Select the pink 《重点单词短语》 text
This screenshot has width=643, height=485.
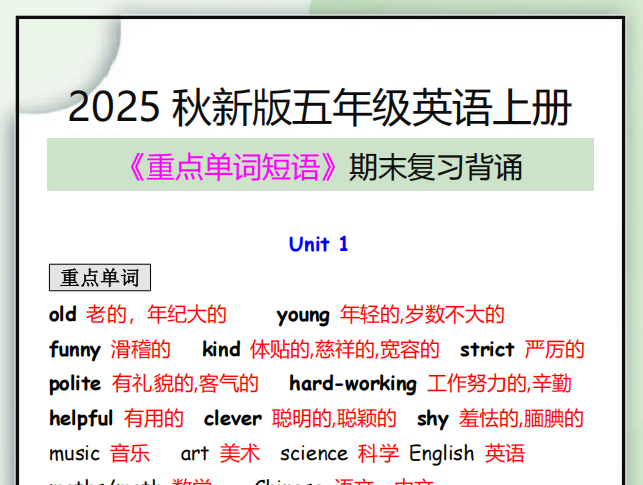(232, 166)
